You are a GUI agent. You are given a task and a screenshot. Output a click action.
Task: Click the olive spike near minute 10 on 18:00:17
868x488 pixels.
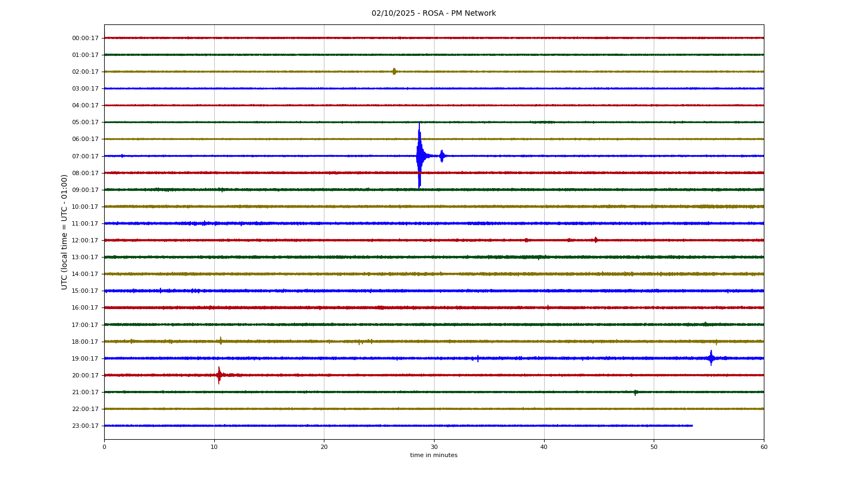[x=220, y=341]
